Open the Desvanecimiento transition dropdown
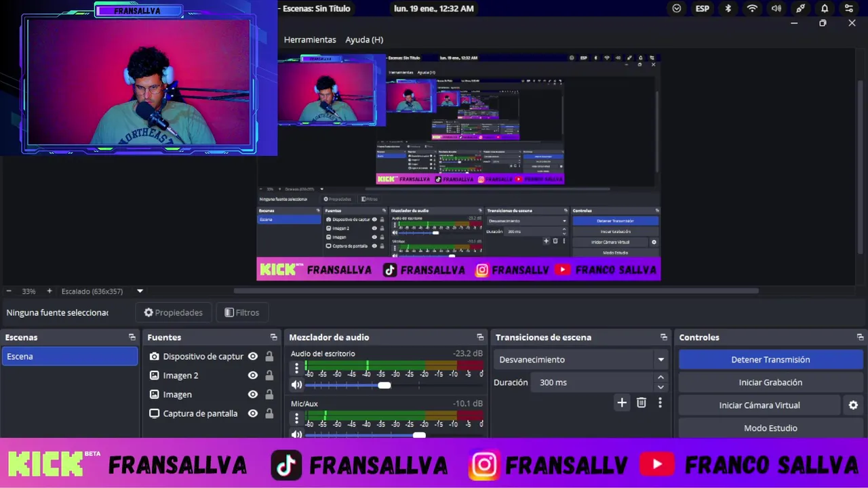 pos(580,360)
